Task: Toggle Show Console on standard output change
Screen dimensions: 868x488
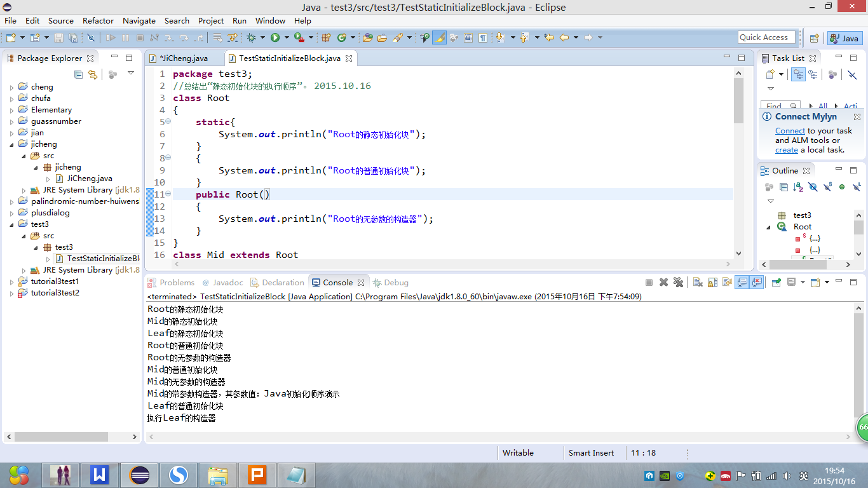Action: click(742, 282)
